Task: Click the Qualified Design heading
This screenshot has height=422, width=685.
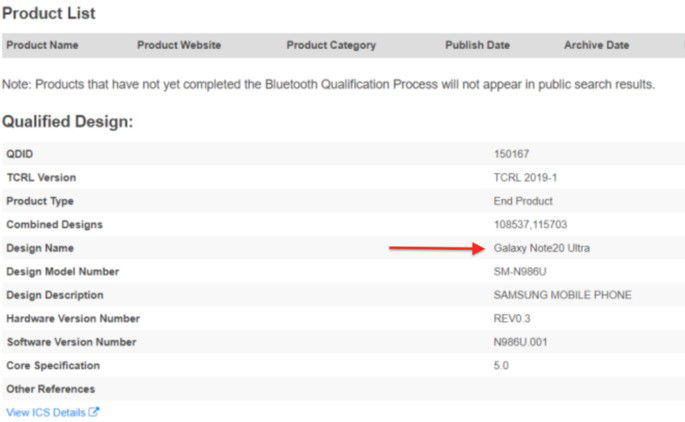Action: [x=67, y=121]
